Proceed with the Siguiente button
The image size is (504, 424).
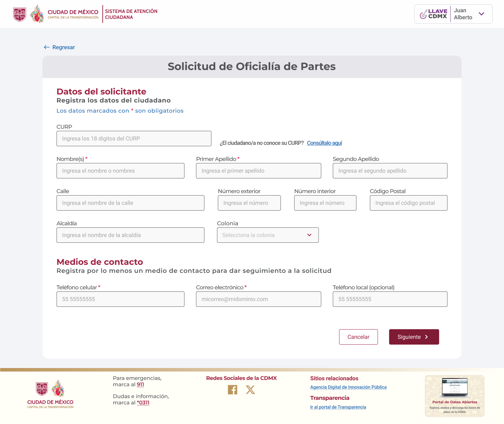414,337
